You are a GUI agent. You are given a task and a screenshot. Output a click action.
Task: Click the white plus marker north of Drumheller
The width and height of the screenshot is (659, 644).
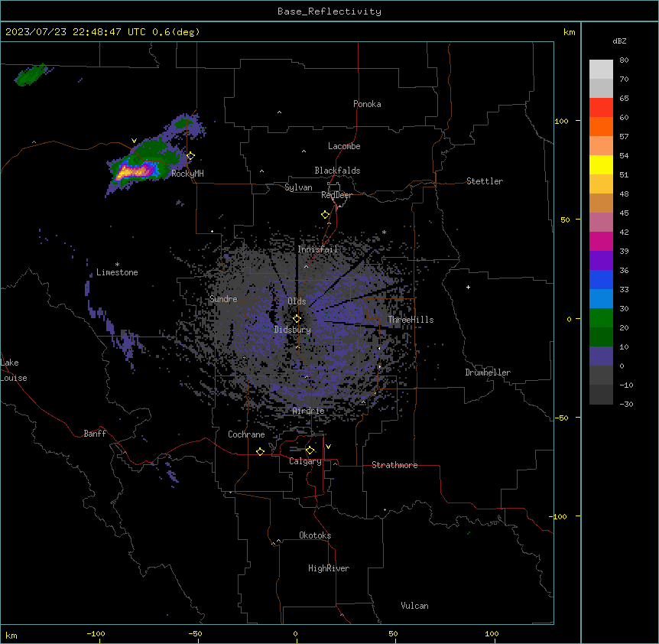[468, 287]
